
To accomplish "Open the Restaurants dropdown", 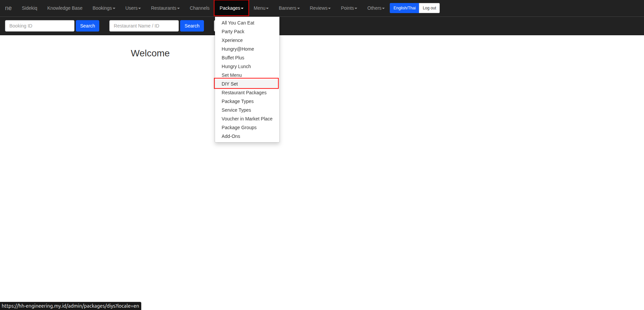I will point(165,8).
